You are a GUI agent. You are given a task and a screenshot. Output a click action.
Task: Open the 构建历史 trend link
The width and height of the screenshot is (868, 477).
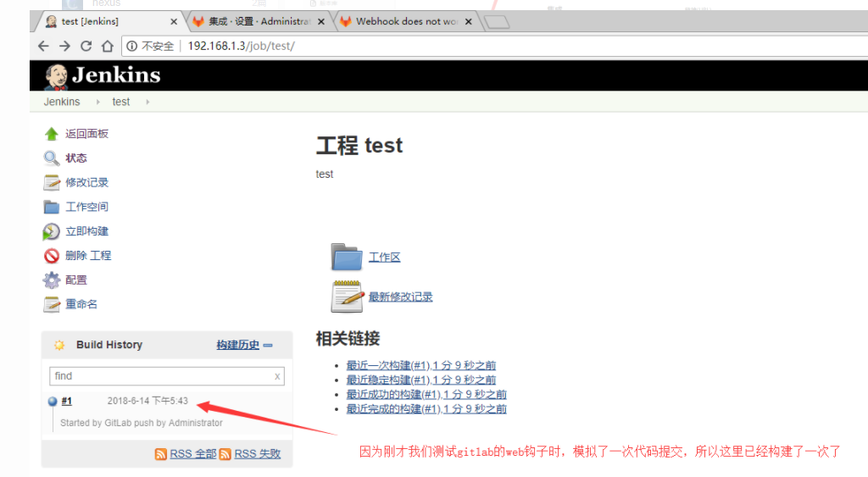(x=237, y=346)
